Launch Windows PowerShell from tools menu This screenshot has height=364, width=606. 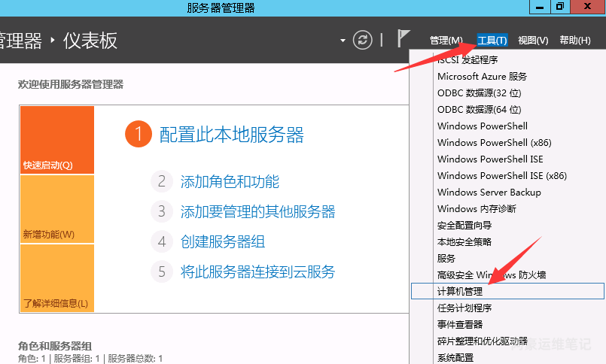tap(483, 126)
